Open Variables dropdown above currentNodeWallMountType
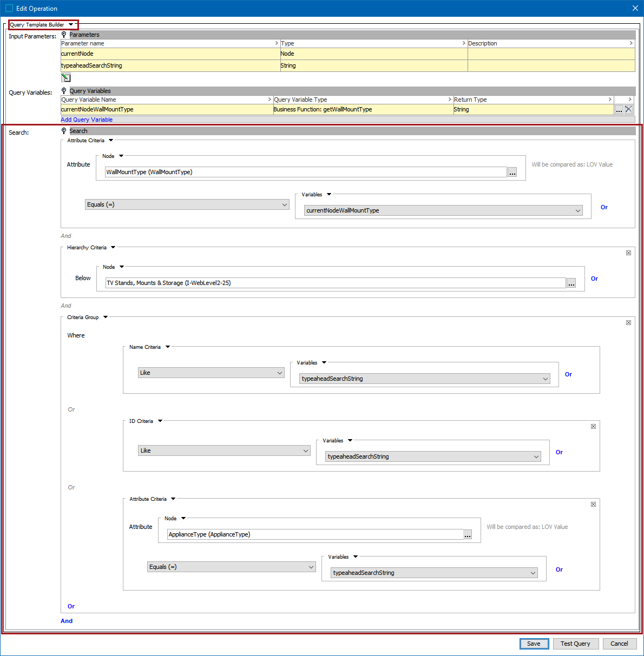 coord(328,194)
